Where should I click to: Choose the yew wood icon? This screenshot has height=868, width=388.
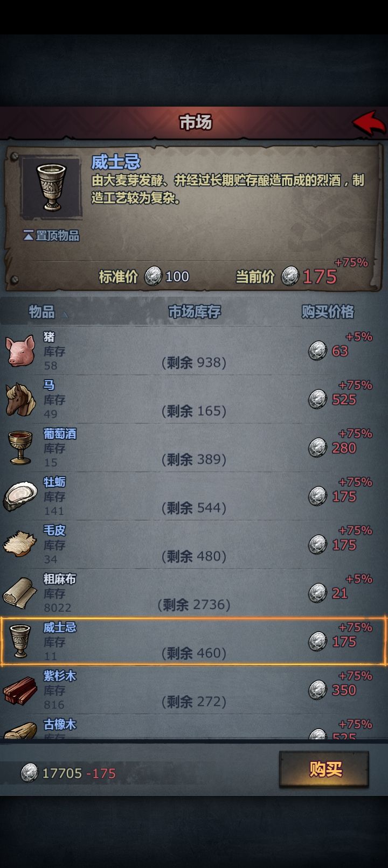pos(20,690)
